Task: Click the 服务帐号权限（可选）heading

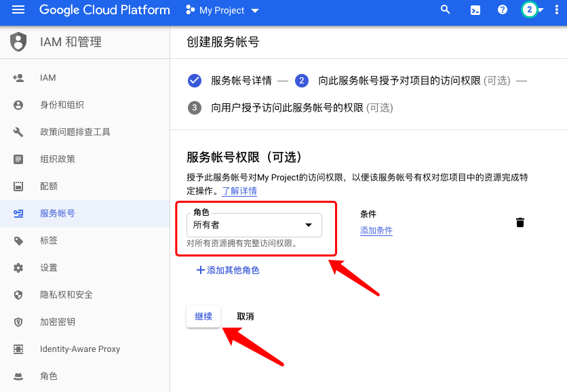Action: pos(244,157)
